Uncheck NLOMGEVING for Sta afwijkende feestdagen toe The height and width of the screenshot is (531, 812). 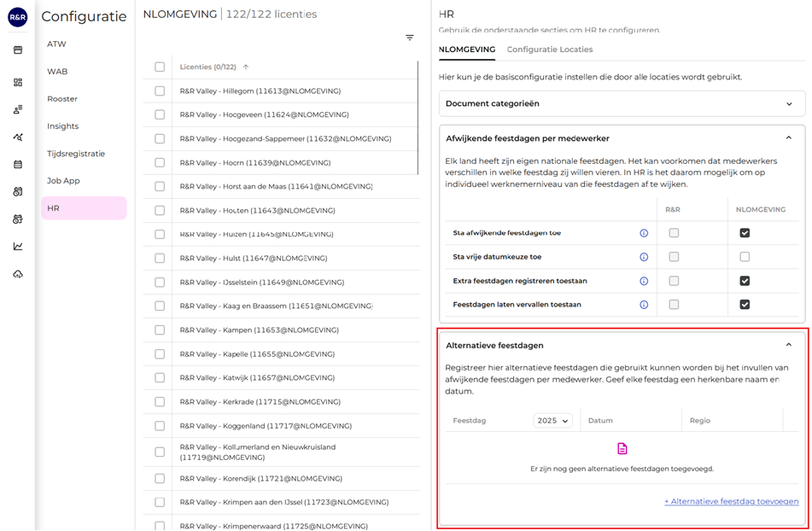click(x=745, y=233)
